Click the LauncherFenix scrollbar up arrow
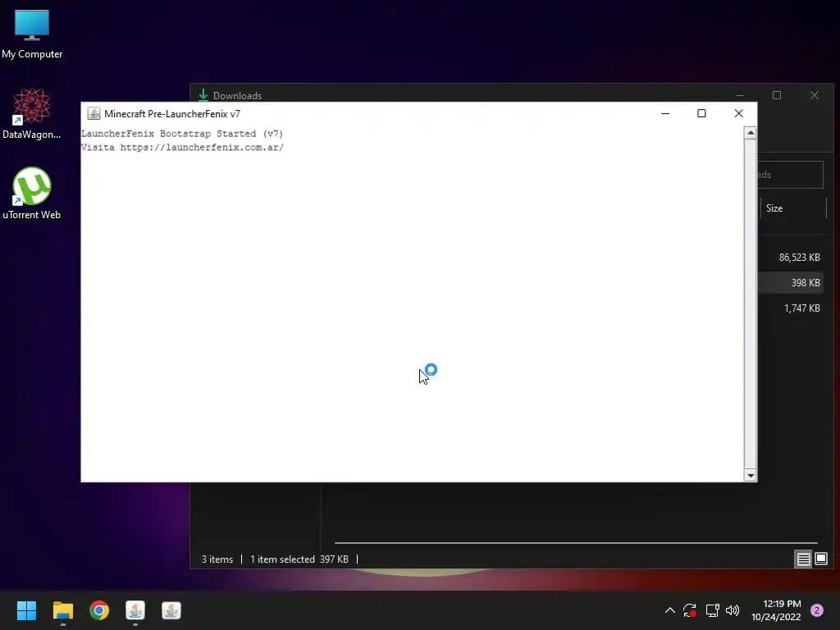The height and width of the screenshot is (630, 840). [x=751, y=133]
